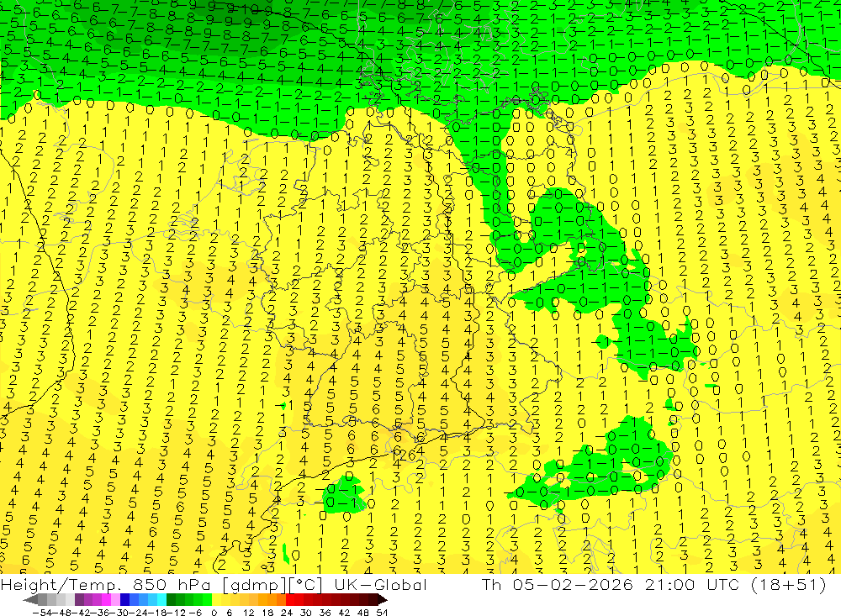The height and width of the screenshot is (616, 841).
Task: Pick the cyan legend swatch beside -18
Action: tap(161, 600)
